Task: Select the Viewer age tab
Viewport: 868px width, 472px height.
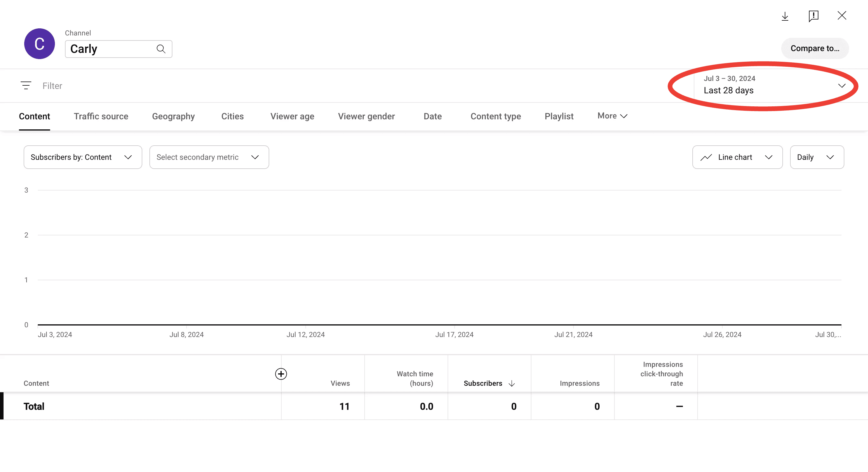Action: (292, 116)
